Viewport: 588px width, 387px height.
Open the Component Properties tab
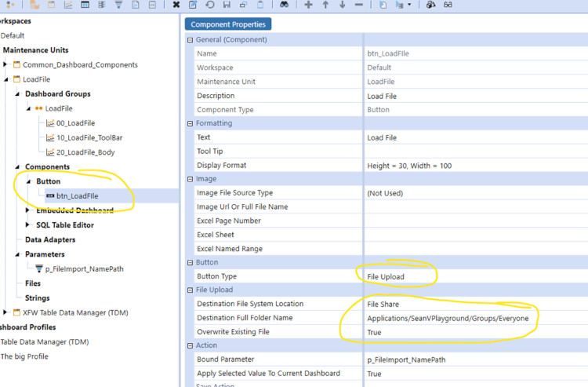tap(228, 24)
